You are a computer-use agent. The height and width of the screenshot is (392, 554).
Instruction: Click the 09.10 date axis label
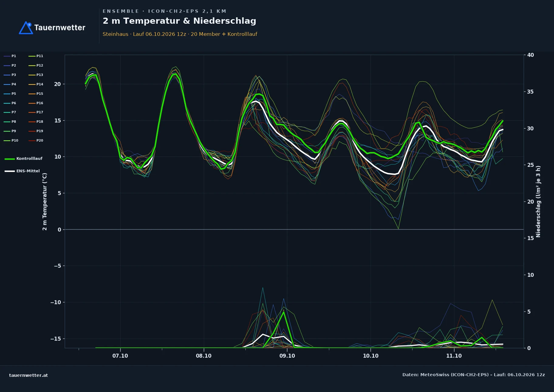(x=287, y=356)
